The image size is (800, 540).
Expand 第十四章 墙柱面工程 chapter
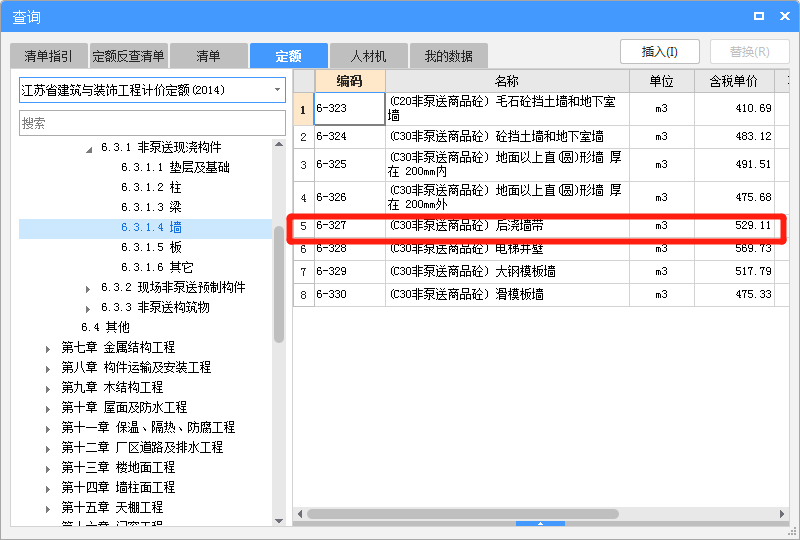click(x=48, y=489)
